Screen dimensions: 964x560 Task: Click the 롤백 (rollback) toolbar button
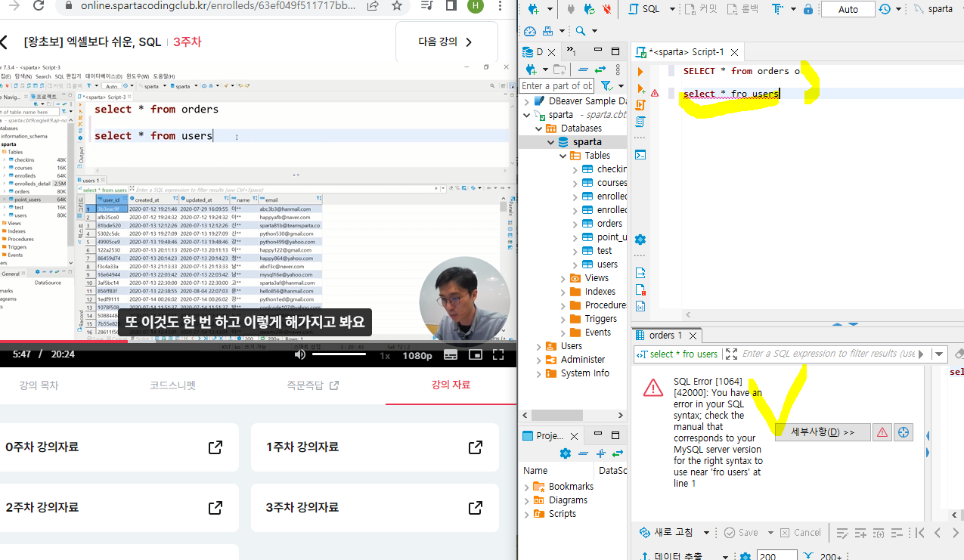point(743,10)
